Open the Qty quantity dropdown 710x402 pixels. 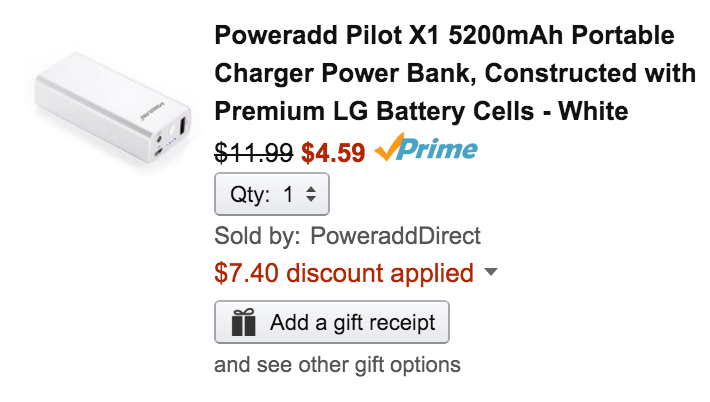click(272, 195)
